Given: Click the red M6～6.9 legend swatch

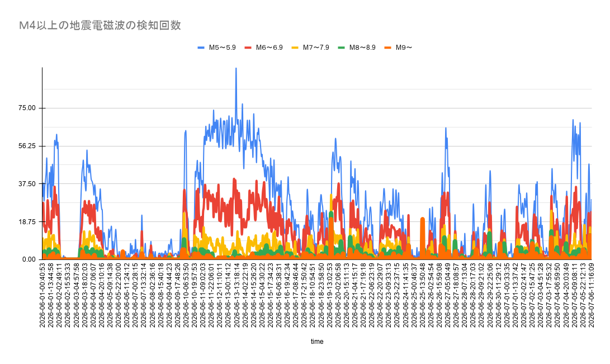Looking at the screenshot, I should coord(248,48).
